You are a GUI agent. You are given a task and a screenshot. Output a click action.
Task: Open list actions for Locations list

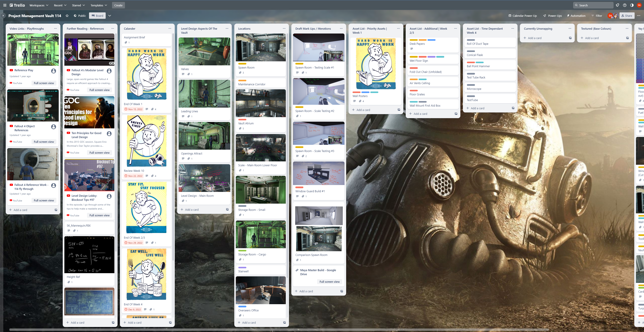pyautogui.click(x=284, y=28)
